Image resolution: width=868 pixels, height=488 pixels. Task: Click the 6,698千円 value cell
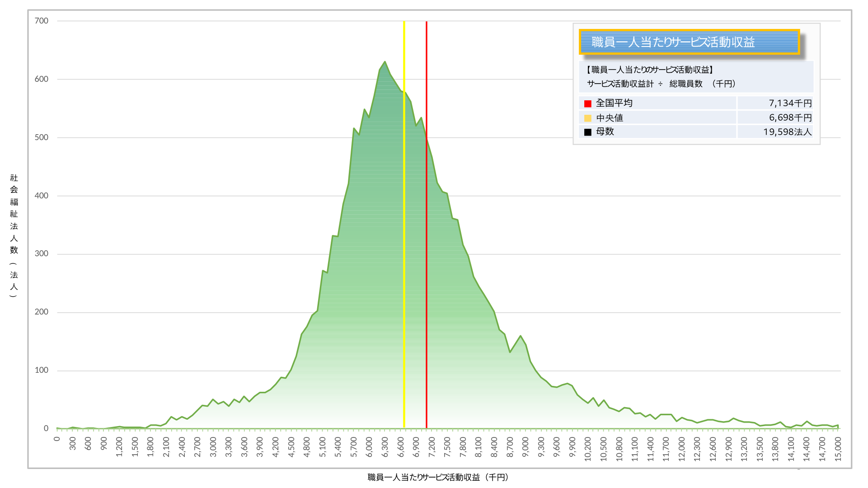(790, 117)
